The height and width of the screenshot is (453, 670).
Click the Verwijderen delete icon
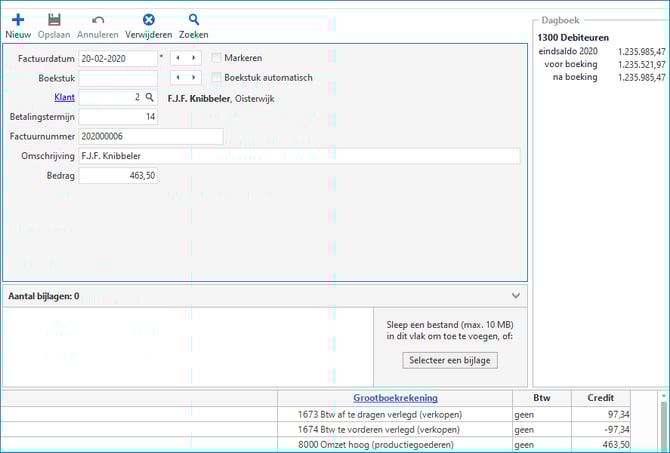pyautogui.click(x=148, y=20)
